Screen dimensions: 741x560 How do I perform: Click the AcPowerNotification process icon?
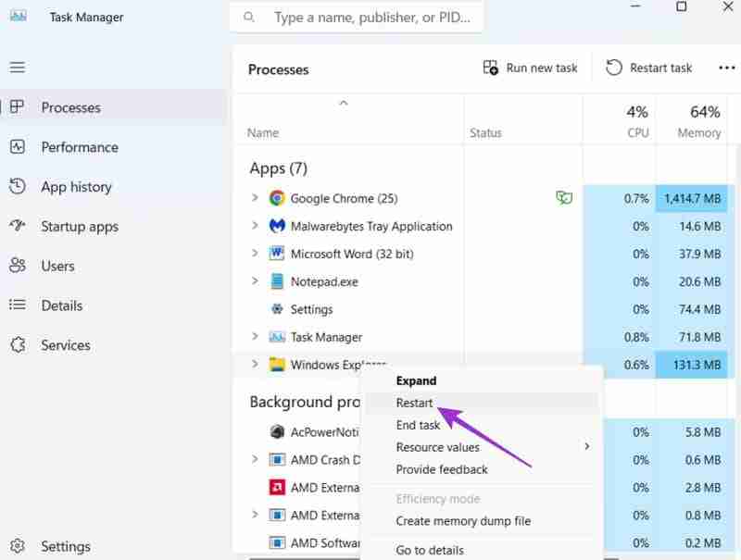[277, 431]
